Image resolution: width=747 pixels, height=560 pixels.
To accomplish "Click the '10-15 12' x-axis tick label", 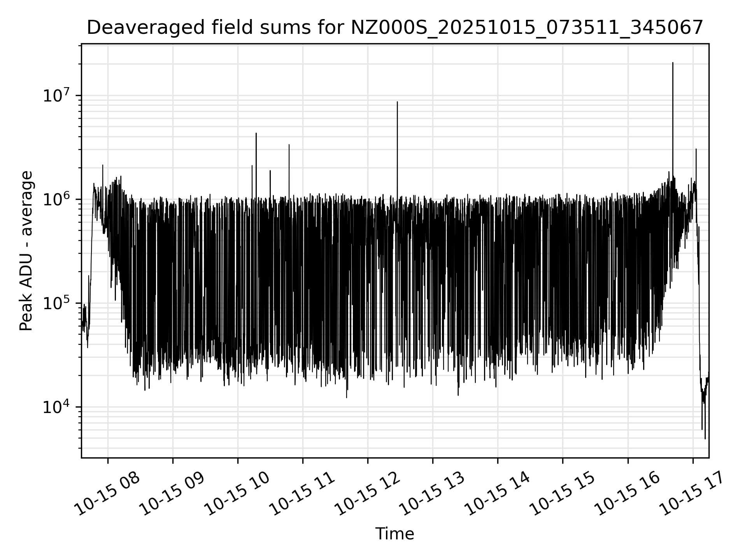I will [367, 493].
